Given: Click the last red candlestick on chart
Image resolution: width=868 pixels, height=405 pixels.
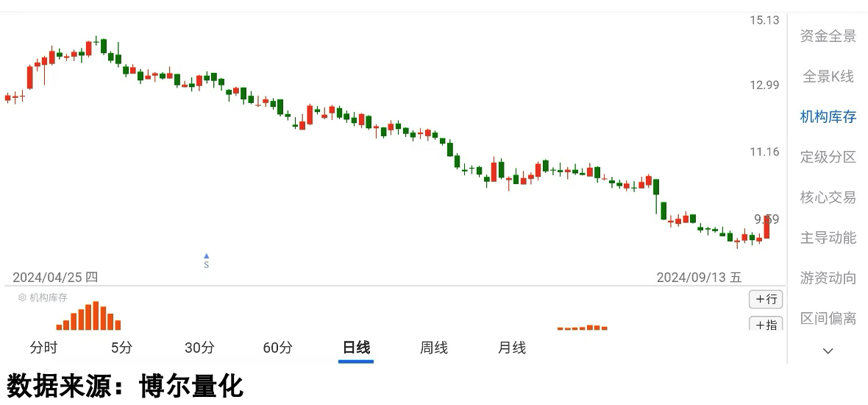Looking at the screenshot, I should (x=766, y=227).
